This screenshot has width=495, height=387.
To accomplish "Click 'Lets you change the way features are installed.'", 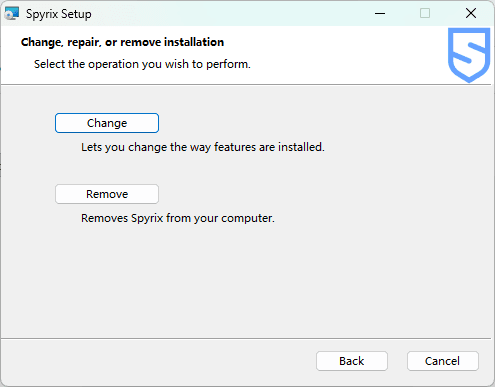I will pyautogui.click(x=203, y=147).
